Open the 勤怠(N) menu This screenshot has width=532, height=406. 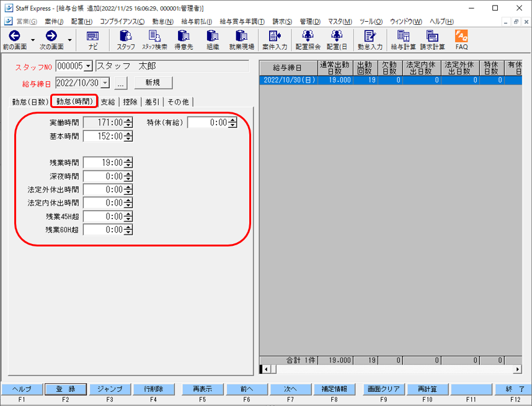click(x=162, y=22)
